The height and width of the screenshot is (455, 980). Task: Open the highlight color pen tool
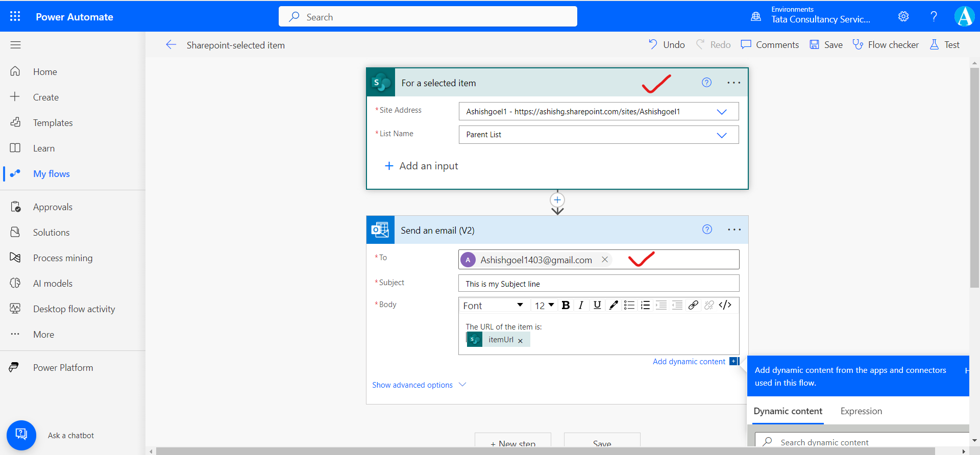pos(614,305)
